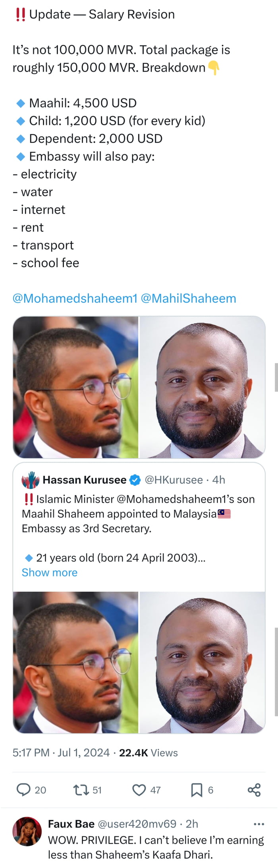Bookmark this tweet
The height and width of the screenshot is (868, 278).
[x=196, y=790]
